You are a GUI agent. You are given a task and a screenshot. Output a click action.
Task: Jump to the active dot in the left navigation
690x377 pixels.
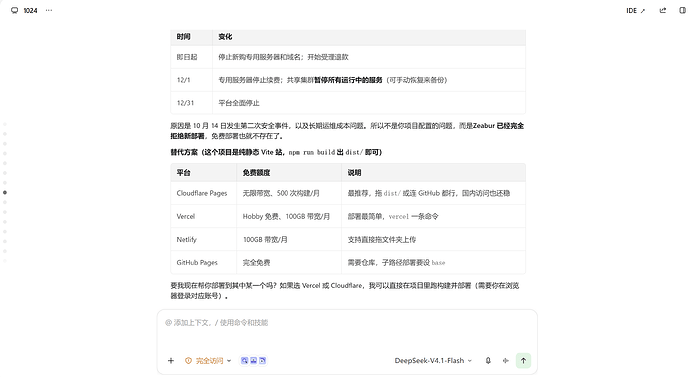coord(5,193)
